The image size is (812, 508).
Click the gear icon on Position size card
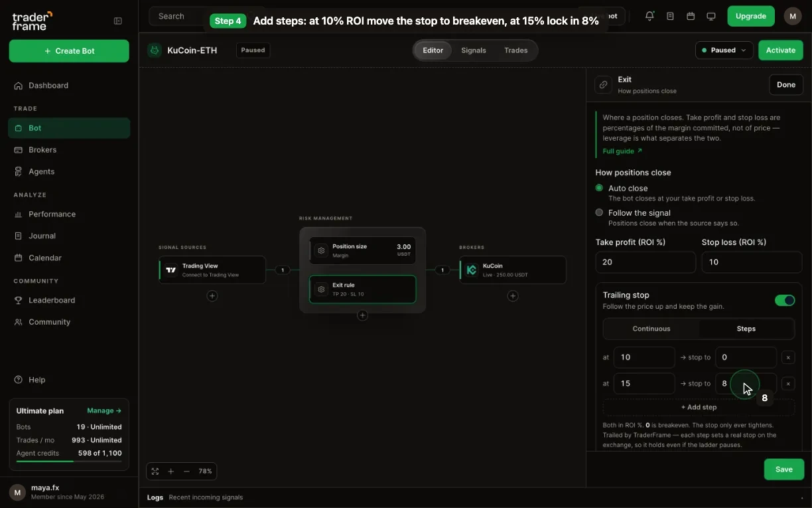pos(322,250)
